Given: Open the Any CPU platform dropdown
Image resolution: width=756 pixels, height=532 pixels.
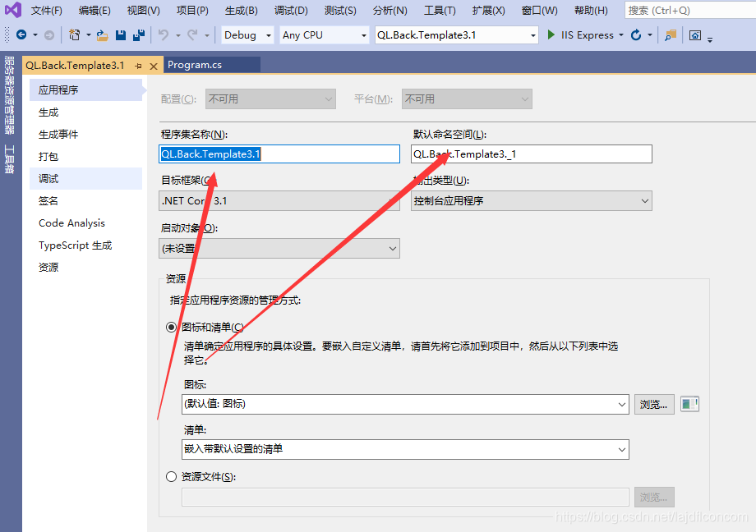Looking at the screenshot, I should pos(325,35).
